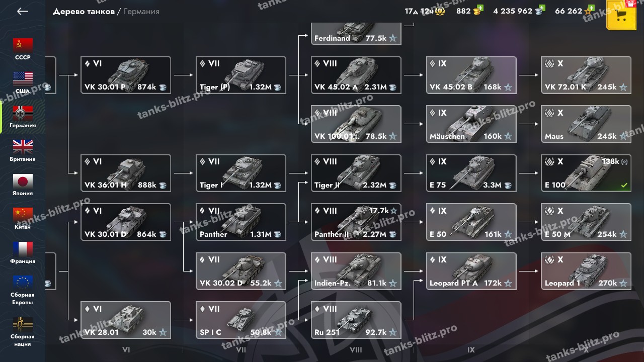Viewport: 644px width, 362px height.
Task: Choose the Japan flag icon
Action: pos(23,181)
